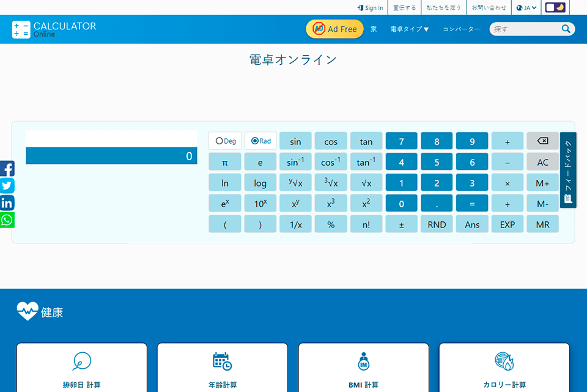Click the EXP key
Screen dimensions: 587x392
508,224
